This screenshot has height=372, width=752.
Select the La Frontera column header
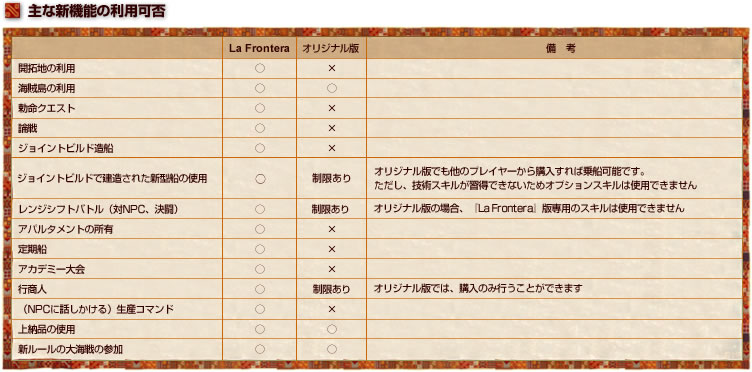click(x=259, y=49)
